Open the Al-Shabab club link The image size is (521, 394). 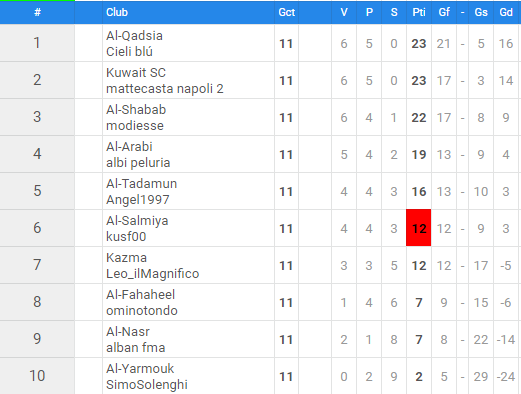coord(136,110)
